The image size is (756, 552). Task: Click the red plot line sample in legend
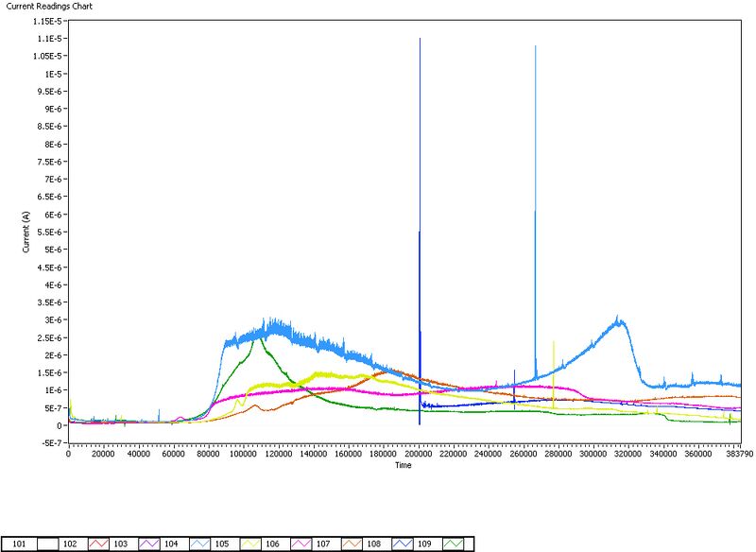pos(99,544)
